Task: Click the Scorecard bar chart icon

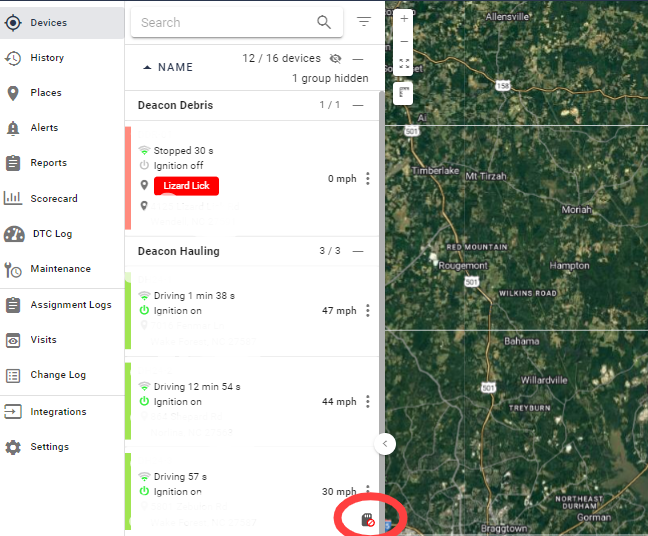Action: (x=13, y=198)
